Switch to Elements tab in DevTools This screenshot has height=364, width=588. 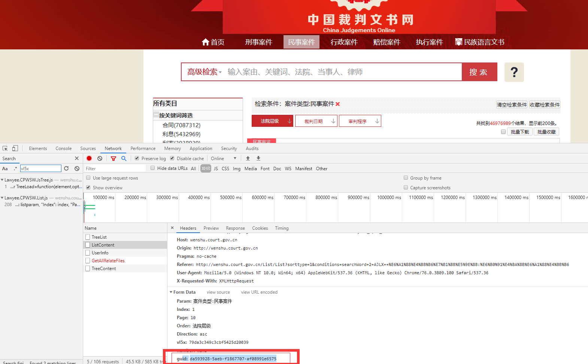pos(38,149)
